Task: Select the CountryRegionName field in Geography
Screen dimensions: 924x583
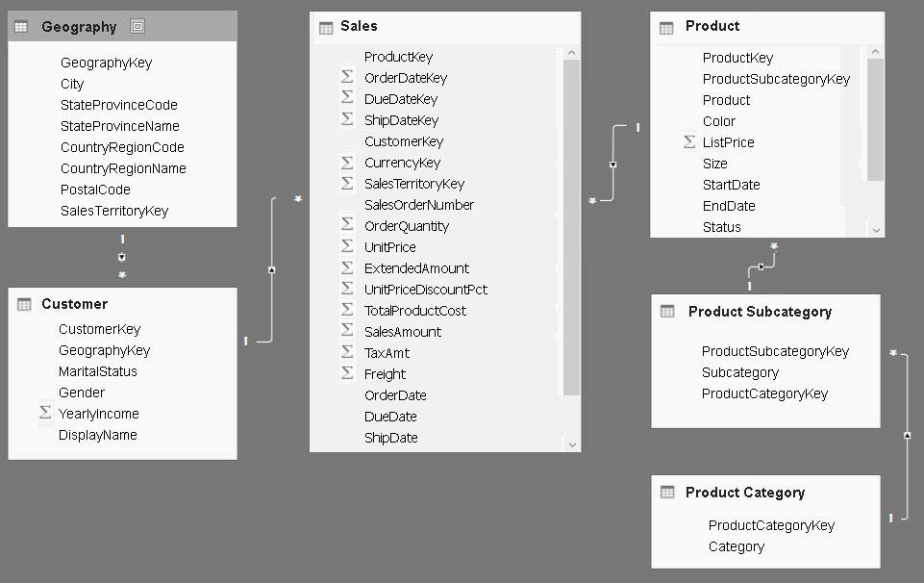Action: pyautogui.click(x=123, y=168)
